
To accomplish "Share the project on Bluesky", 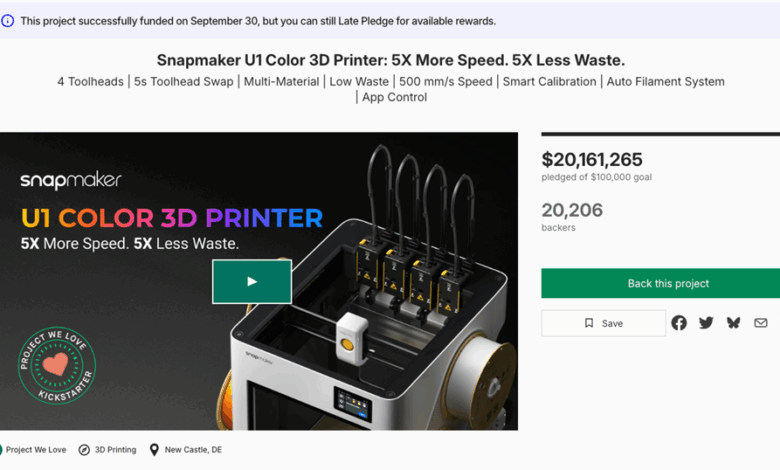I will click(x=733, y=323).
